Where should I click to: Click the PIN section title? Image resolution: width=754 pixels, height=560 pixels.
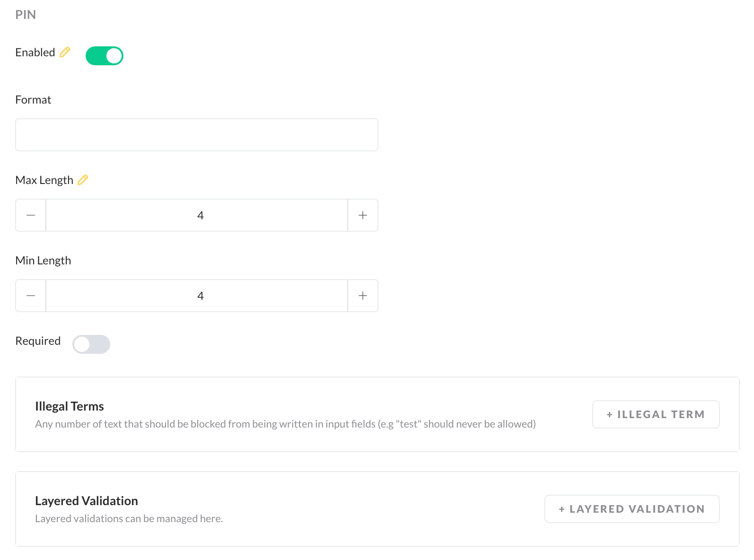(26, 15)
